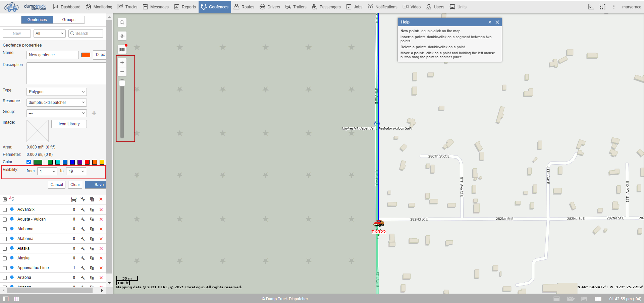Open properties wrench for Agusta - Vulcan
This screenshot has height=303, width=644.
click(x=83, y=220)
